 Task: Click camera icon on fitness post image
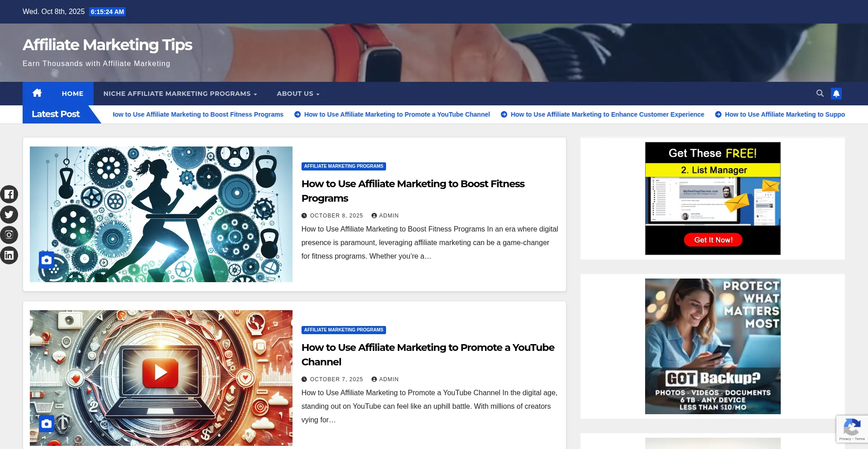tap(47, 260)
